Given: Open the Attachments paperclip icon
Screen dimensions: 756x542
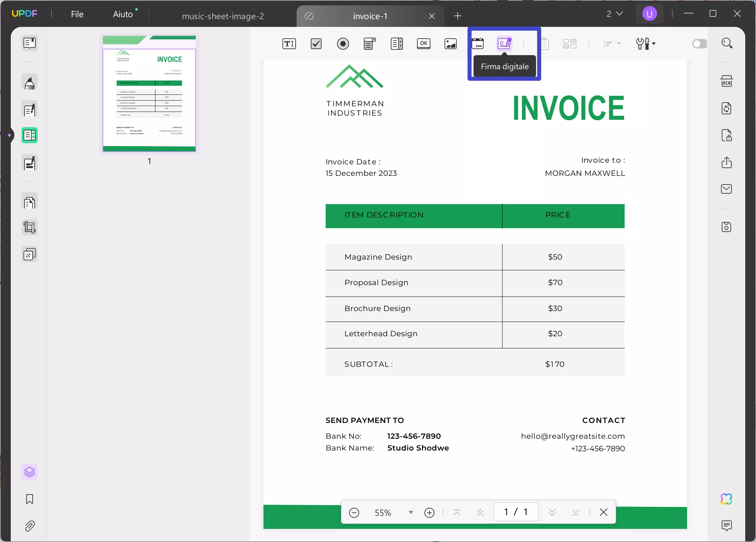Looking at the screenshot, I should [30, 526].
